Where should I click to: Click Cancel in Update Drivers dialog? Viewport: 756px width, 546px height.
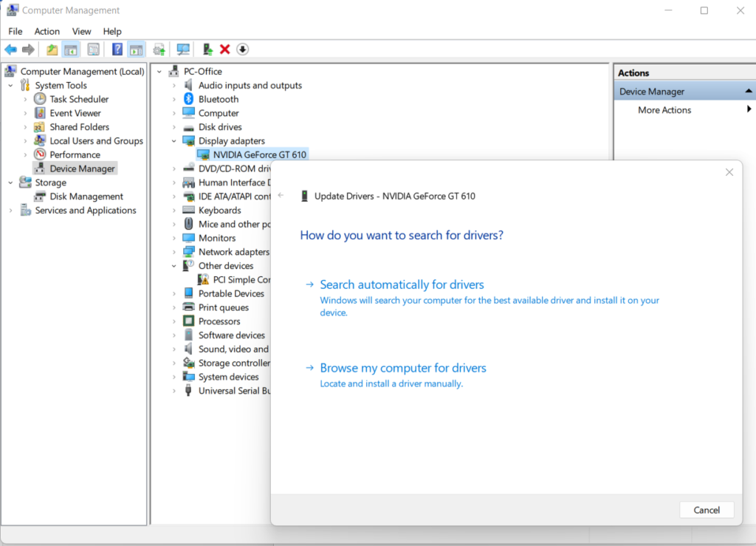(707, 510)
